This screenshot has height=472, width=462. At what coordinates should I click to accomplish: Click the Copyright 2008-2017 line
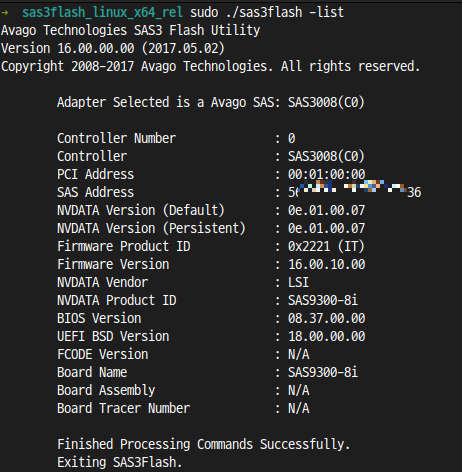coord(210,66)
